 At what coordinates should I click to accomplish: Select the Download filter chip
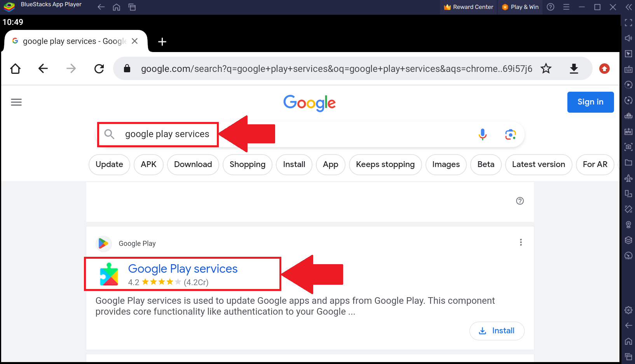[x=193, y=165]
